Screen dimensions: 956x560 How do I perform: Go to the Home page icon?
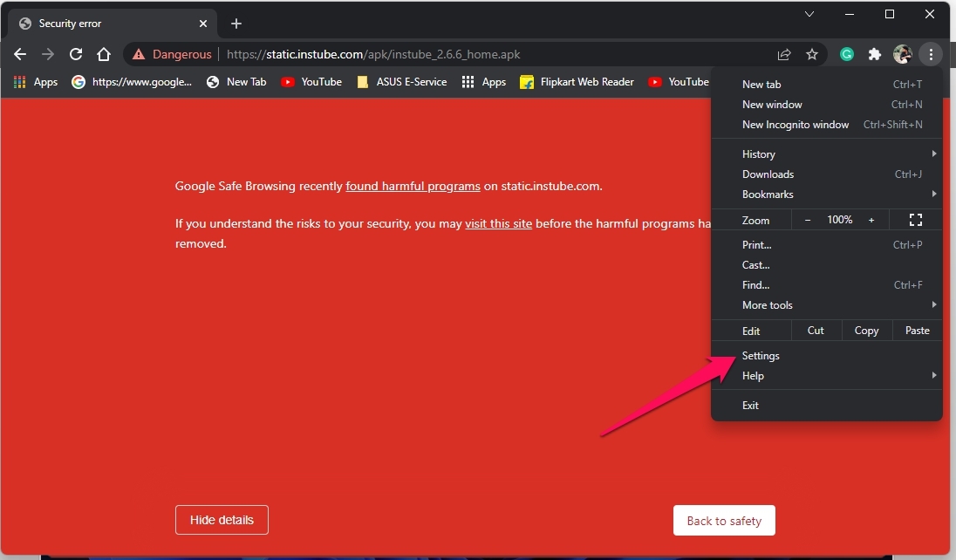pyautogui.click(x=104, y=54)
